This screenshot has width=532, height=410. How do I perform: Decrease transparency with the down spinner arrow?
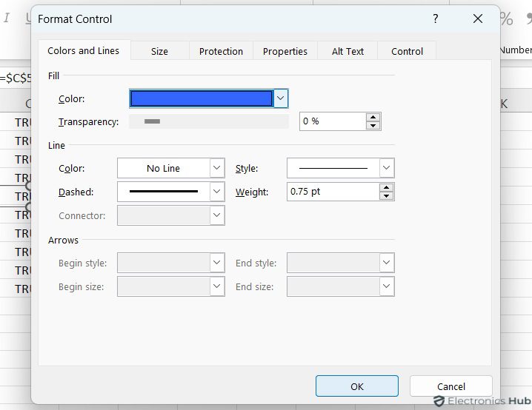tap(373, 126)
